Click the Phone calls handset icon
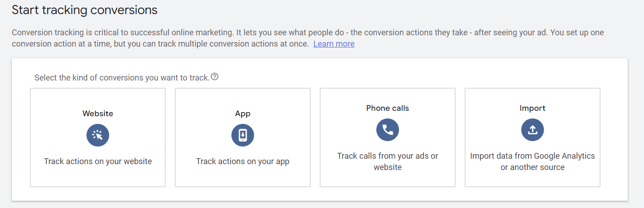This screenshot has height=208, width=644. tap(388, 130)
